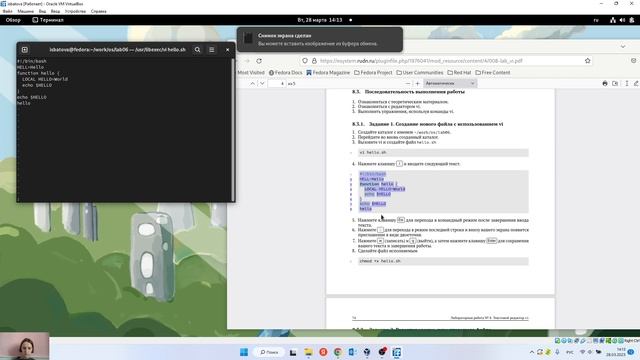Open Fedora Docs bookmark
This screenshot has width=640, height=360.
click(x=285, y=73)
